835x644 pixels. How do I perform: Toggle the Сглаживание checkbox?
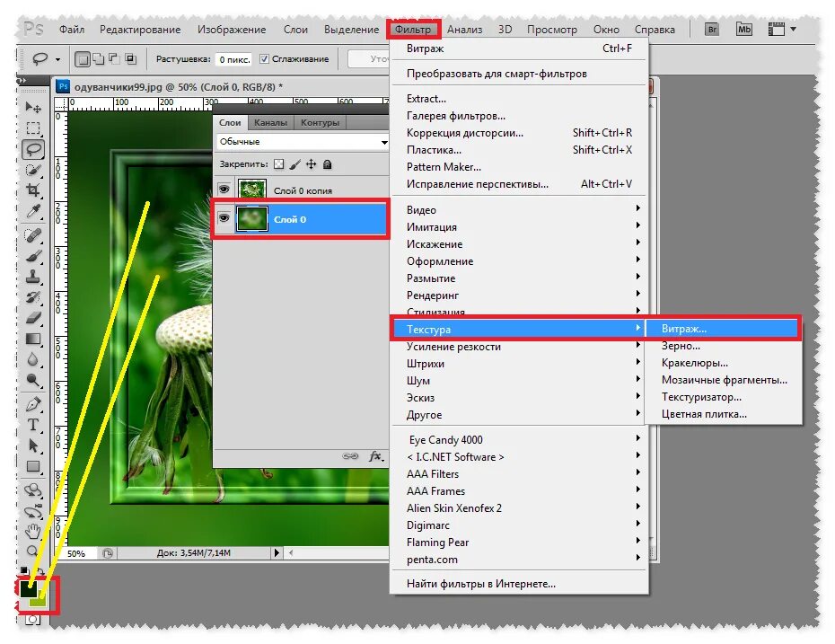(x=264, y=59)
